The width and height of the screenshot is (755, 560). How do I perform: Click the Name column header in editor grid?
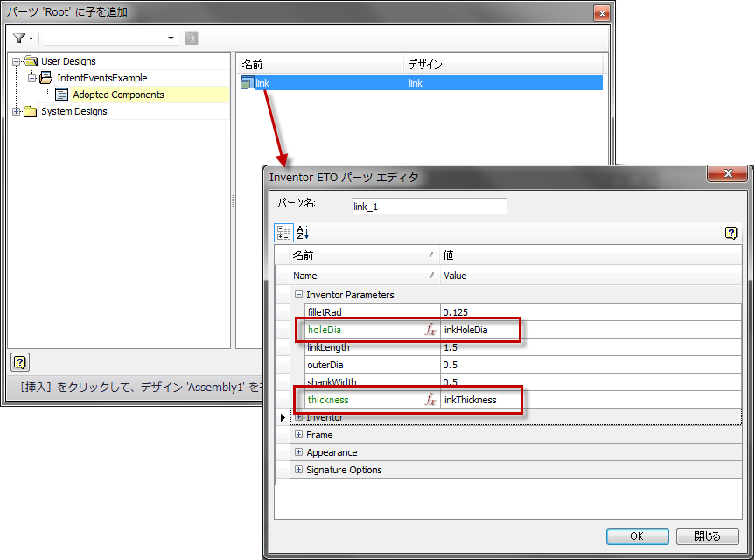365,276
